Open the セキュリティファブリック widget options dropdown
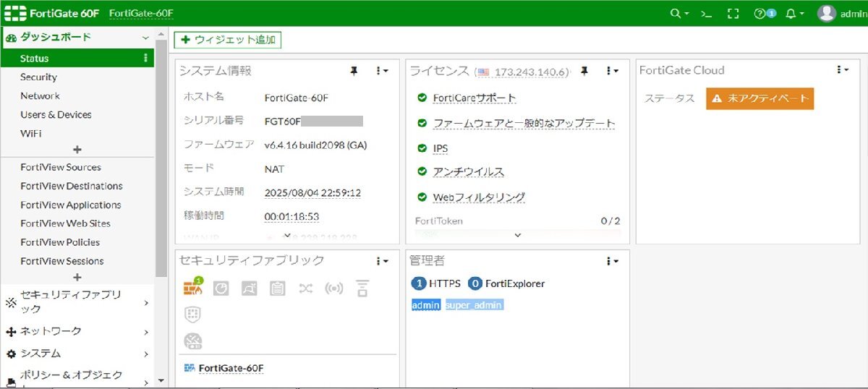This screenshot has width=868, height=389. click(x=382, y=260)
